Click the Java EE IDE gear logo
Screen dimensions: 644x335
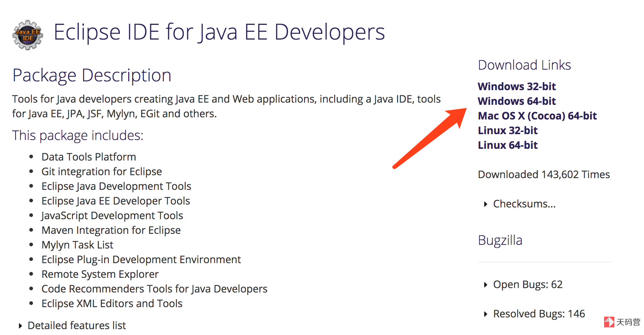[28, 35]
